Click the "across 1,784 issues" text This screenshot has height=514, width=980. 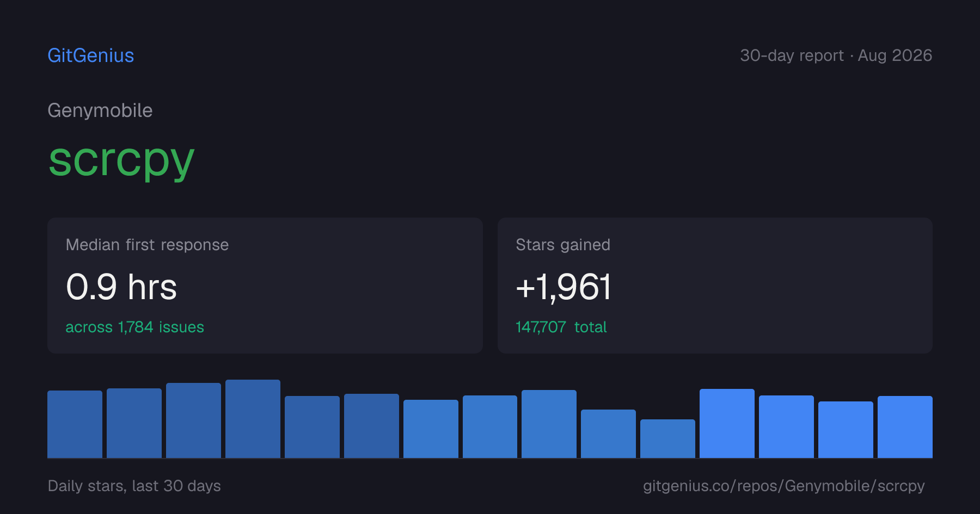tap(134, 327)
